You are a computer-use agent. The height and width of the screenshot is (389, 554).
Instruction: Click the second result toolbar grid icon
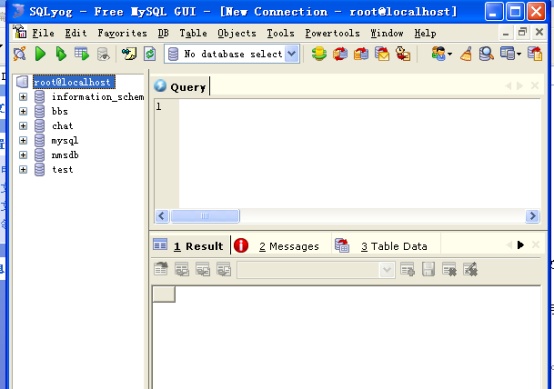tap(182, 270)
